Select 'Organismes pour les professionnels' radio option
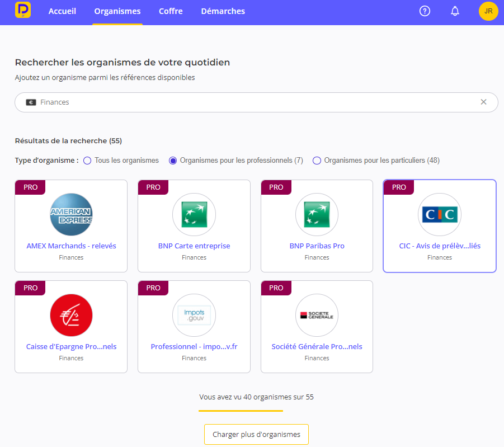 pyautogui.click(x=173, y=161)
